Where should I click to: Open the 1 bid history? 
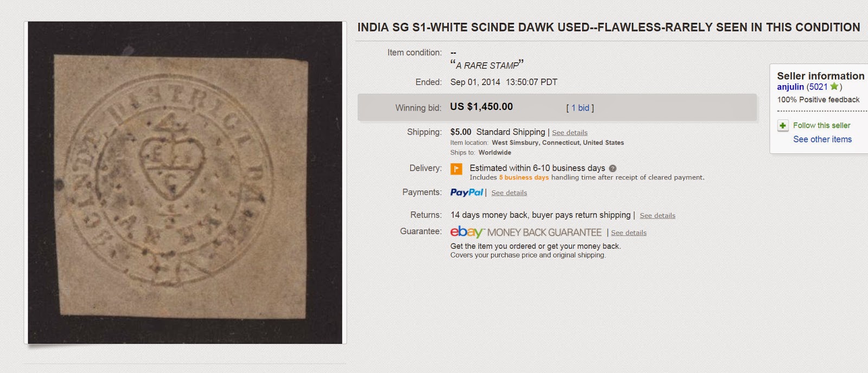point(579,107)
